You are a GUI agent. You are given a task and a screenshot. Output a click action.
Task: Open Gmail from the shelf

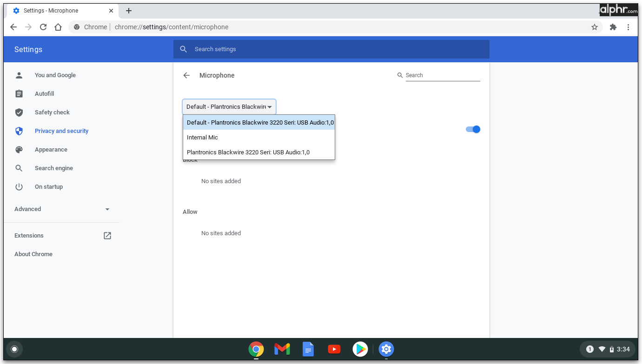point(282,349)
